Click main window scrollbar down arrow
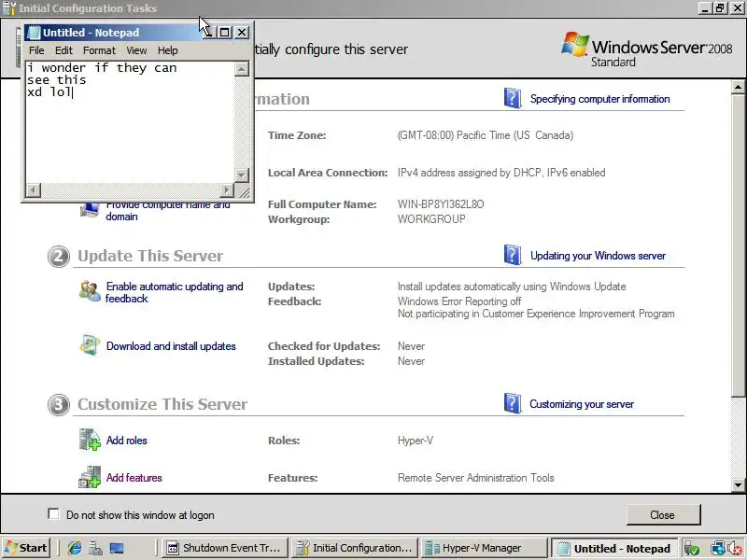 point(738,485)
